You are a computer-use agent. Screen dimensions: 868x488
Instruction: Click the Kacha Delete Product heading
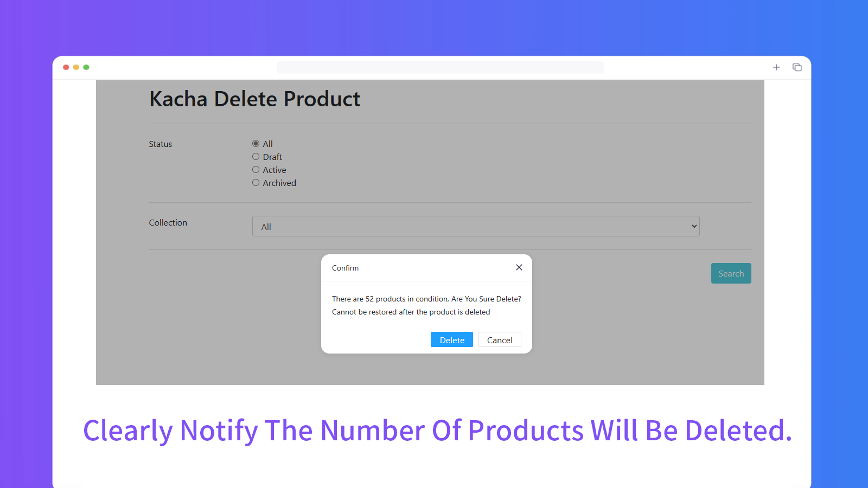[x=254, y=99]
